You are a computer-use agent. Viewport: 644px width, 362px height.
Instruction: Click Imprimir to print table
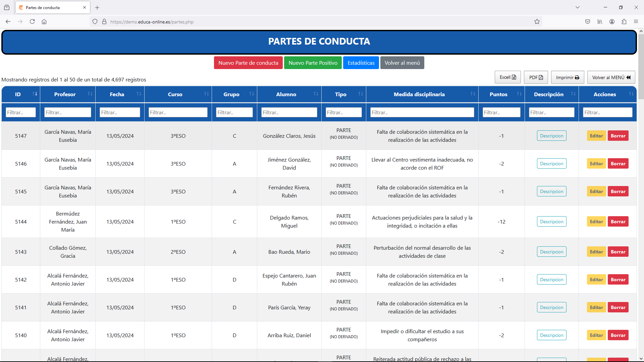click(x=567, y=77)
